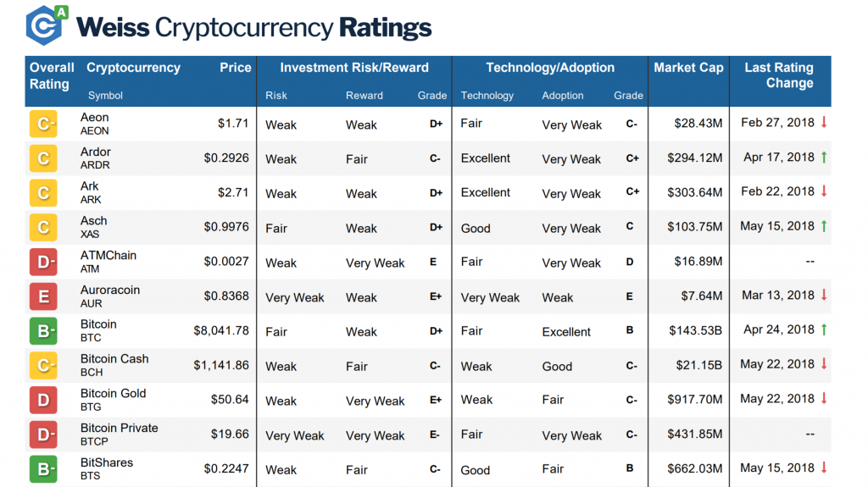The image size is (868, 487).
Task: Click the Technology/Adoption header
Action: click(x=551, y=68)
